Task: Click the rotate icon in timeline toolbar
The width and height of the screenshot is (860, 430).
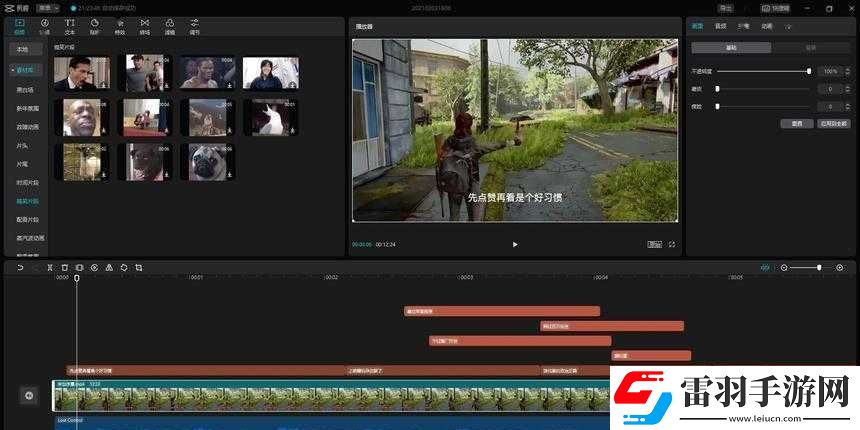Action: 124,268
